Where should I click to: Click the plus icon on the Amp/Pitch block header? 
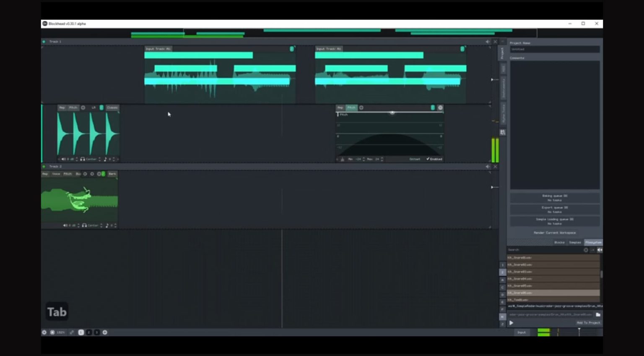coord(83,108)
